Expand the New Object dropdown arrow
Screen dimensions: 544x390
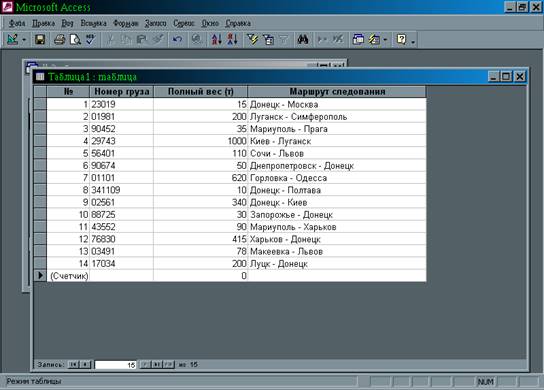pos(385,40)
